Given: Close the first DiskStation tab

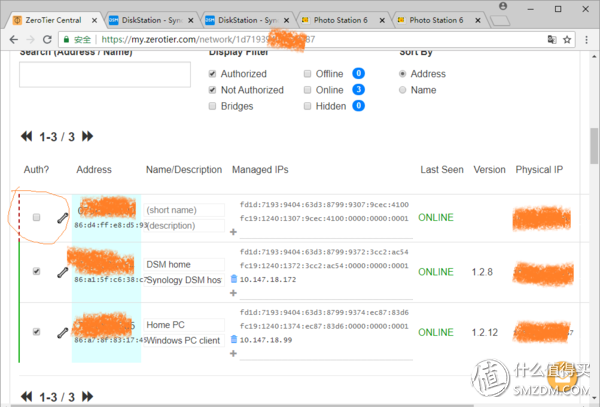Looking at the screenshot, I should tap(191, 21).
